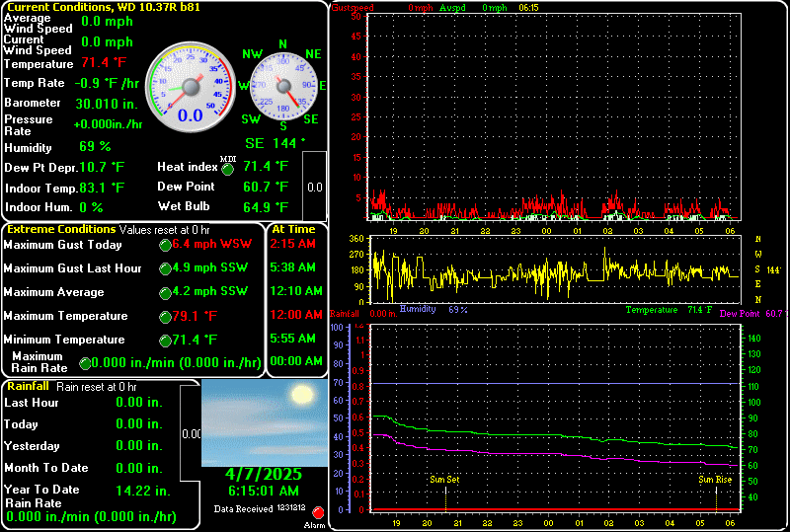Click the Year To Date rainfall 14.22 in.
The height and width of the screenshot is (532, 790).
click(x=143, y=491)
